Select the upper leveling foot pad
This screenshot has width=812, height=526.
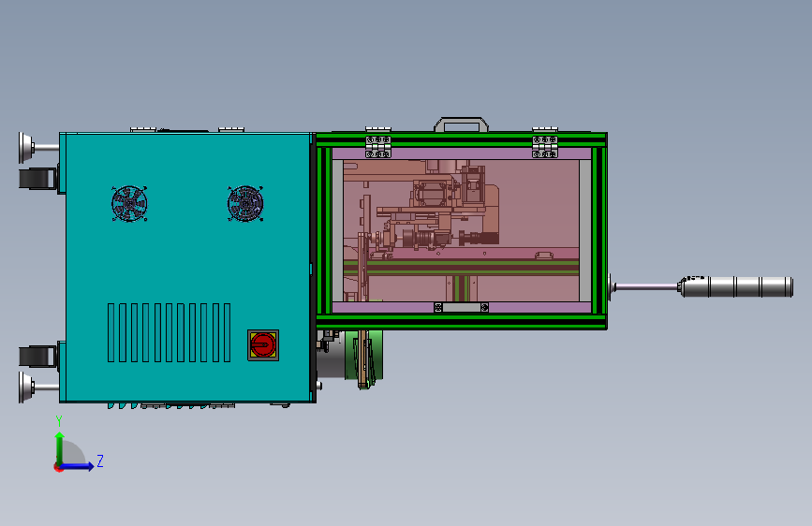point(25,148)
